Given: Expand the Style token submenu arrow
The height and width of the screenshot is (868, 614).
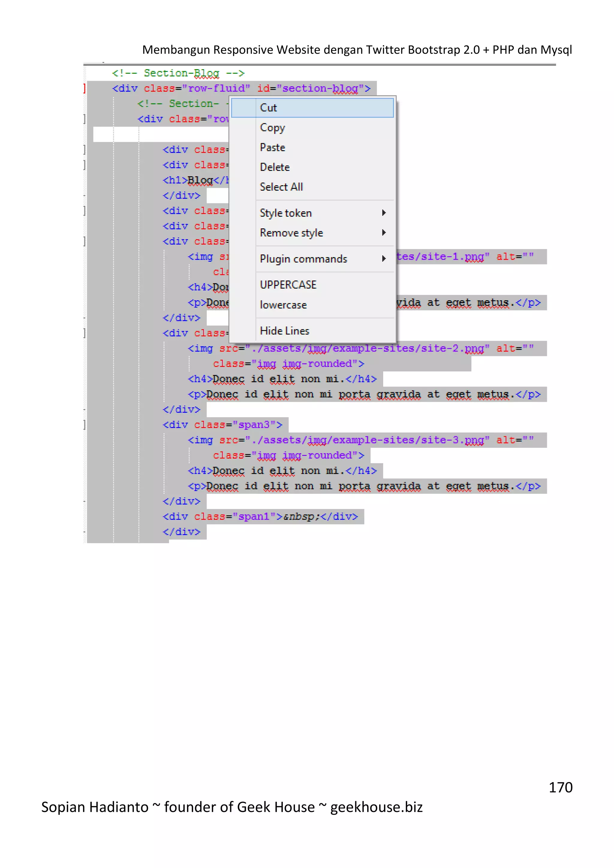Looking at the screenshot, I should [384, 213].
